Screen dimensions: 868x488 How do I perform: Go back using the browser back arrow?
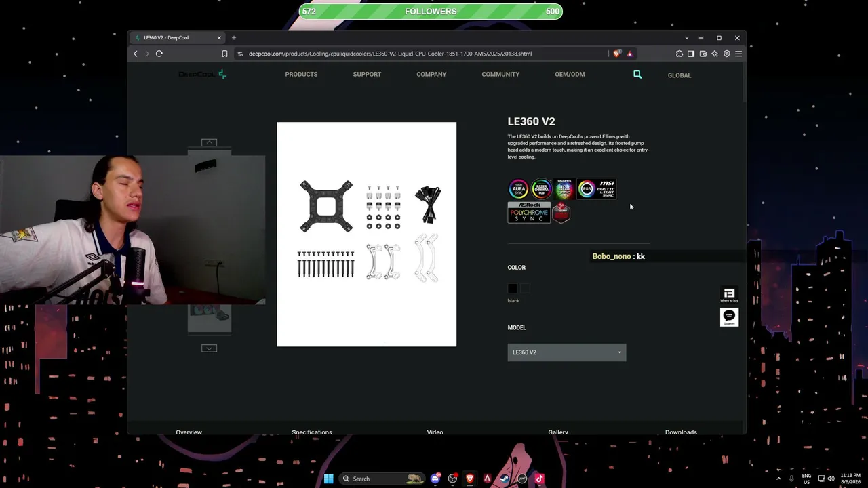[136, 54]
